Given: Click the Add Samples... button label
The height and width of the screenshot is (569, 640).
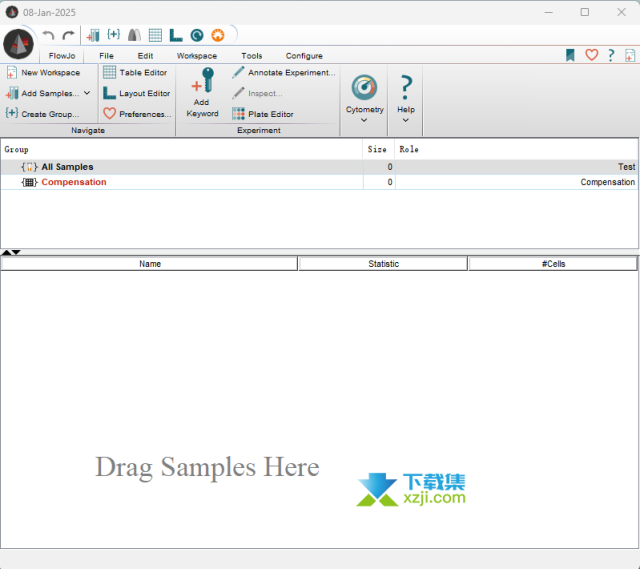Looking at the screenshot, I should tap(50, 93).
